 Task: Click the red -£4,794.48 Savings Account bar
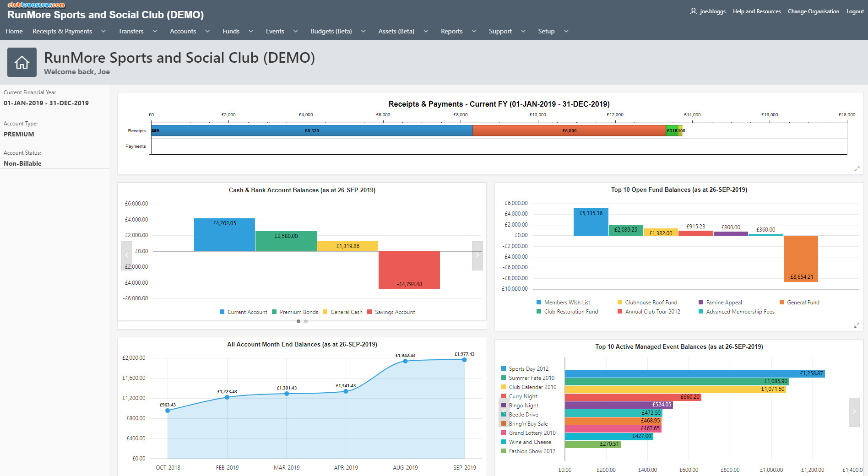click(409, 270)
